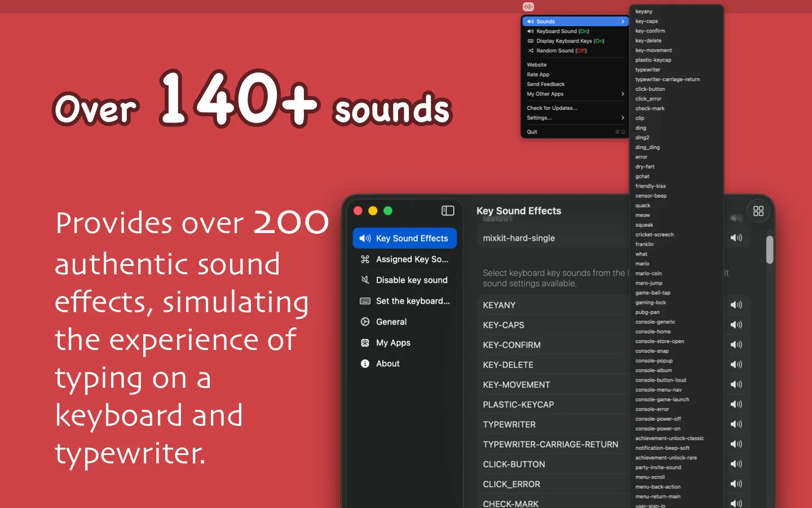
Task: Play the KEYANY row's speaker icon
Action: click(736, 305)
